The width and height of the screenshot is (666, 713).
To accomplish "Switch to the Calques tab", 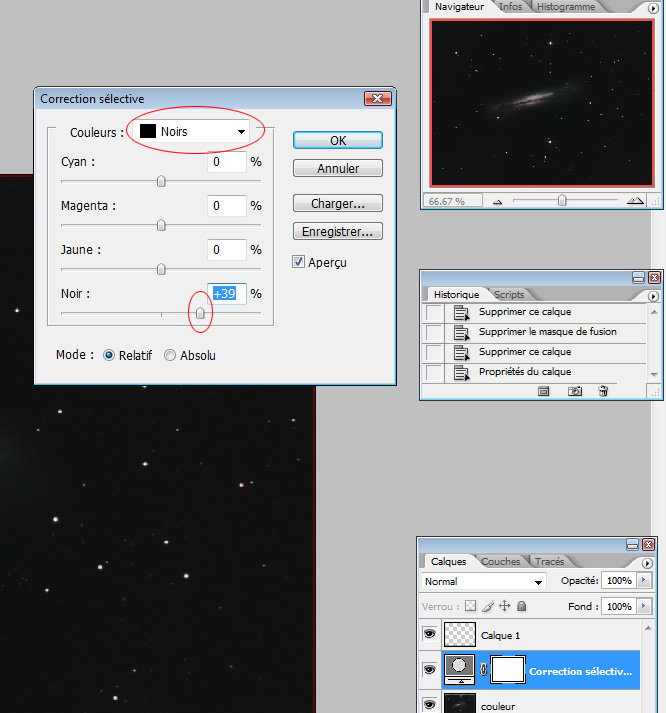I will tap(448, 562).
